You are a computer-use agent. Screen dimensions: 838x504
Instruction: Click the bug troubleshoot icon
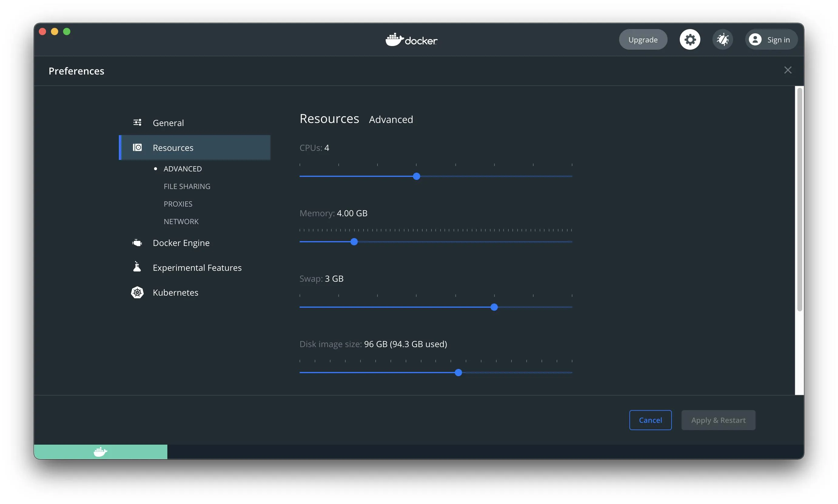coord(722,40)
